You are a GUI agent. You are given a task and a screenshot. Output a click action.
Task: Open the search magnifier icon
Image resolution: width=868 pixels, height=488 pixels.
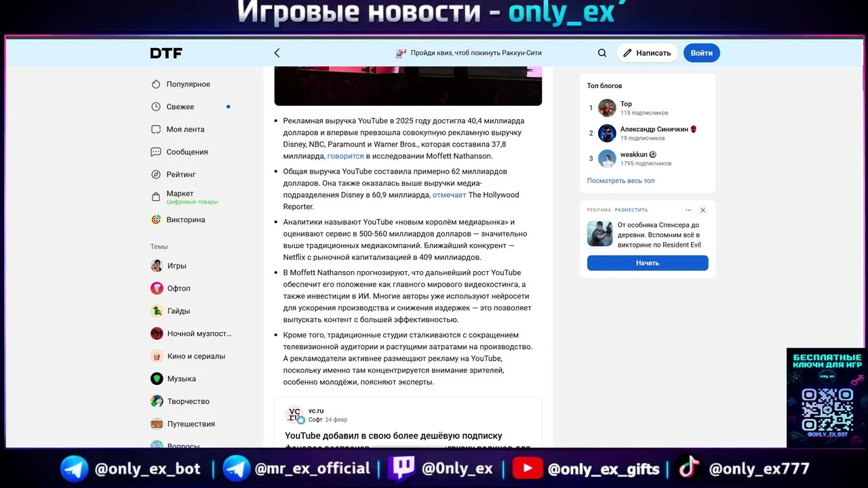coord(602,53)
